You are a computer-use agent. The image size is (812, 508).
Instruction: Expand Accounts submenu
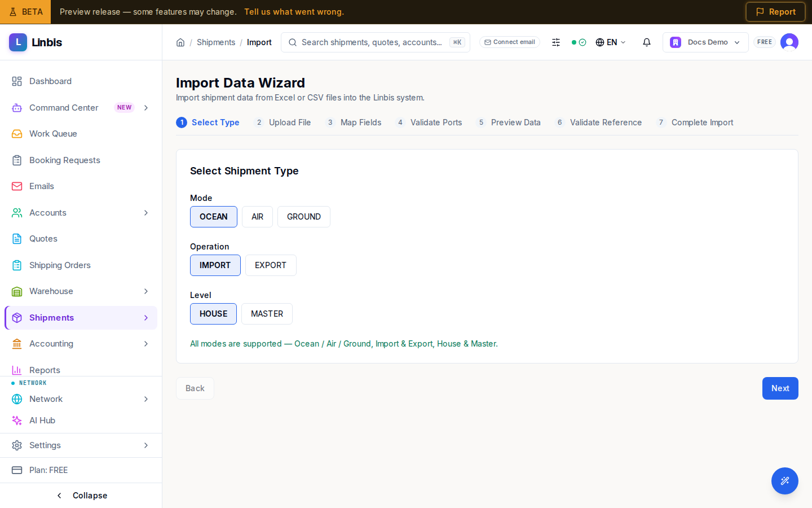tap(146, 213)
